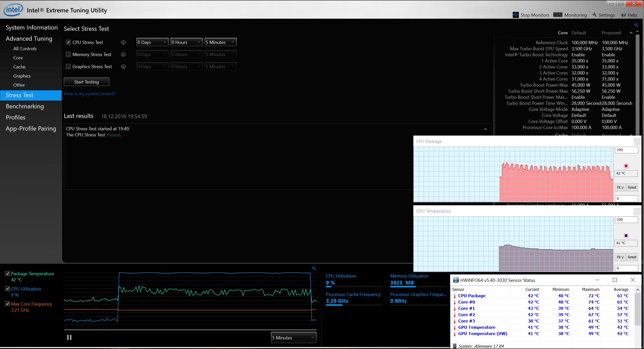Viewport: 644px width, 349px height.
Task: Click info icon beside Memory Stress Test
Action: tap(123, 55)
